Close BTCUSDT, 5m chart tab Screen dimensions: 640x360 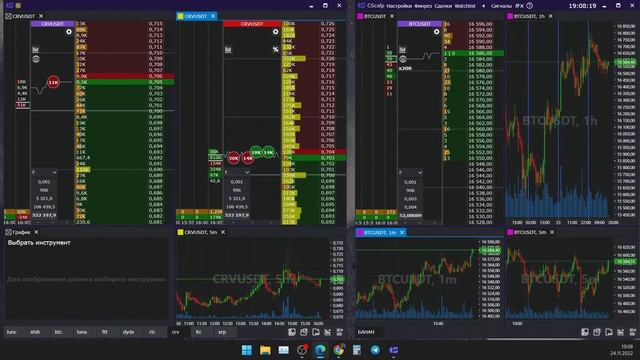(x=552, y=232)
